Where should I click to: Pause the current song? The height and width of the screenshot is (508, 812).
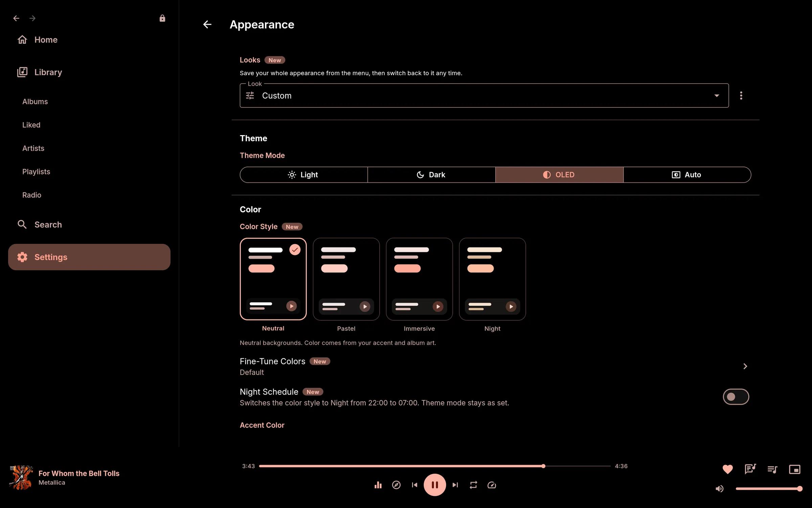435,485
